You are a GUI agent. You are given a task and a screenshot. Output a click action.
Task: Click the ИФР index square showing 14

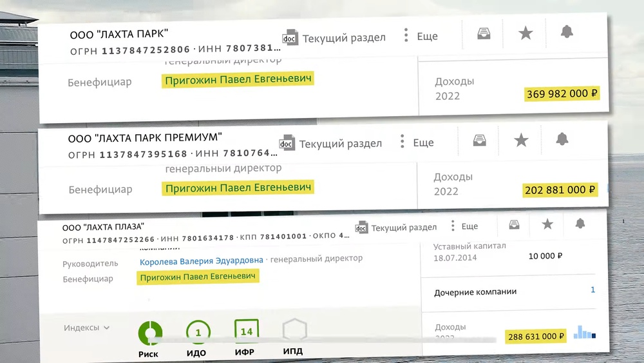tap(247, 331)
